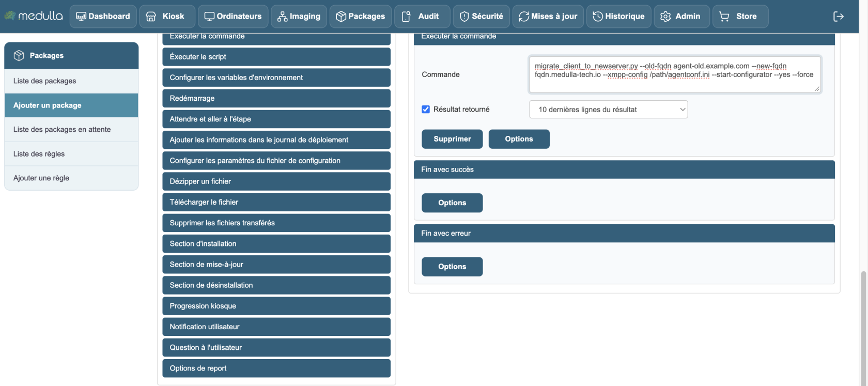Screen dimensions: 868x386
Task: Open Liste des packages
Action: click(71, 81)
